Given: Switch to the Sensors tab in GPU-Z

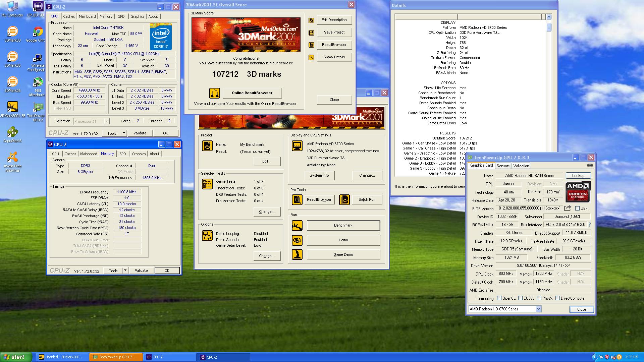Looking at the screenshot, I should [x=503, y=166].
